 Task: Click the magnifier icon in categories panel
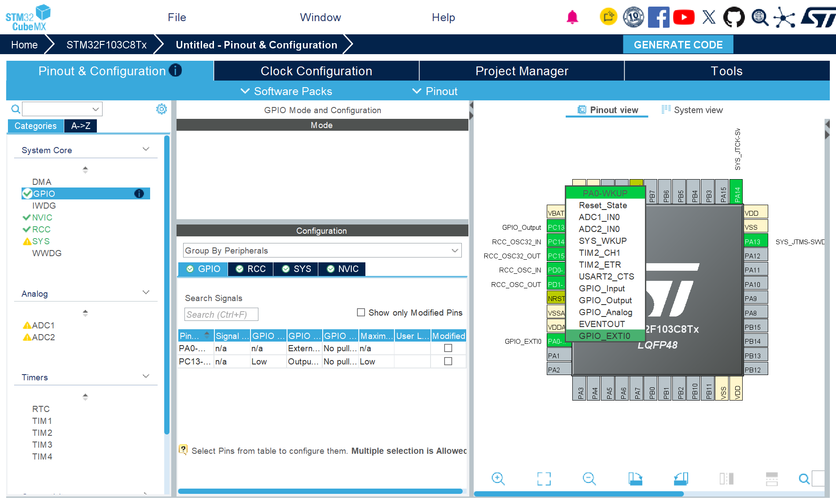(15, 109)
